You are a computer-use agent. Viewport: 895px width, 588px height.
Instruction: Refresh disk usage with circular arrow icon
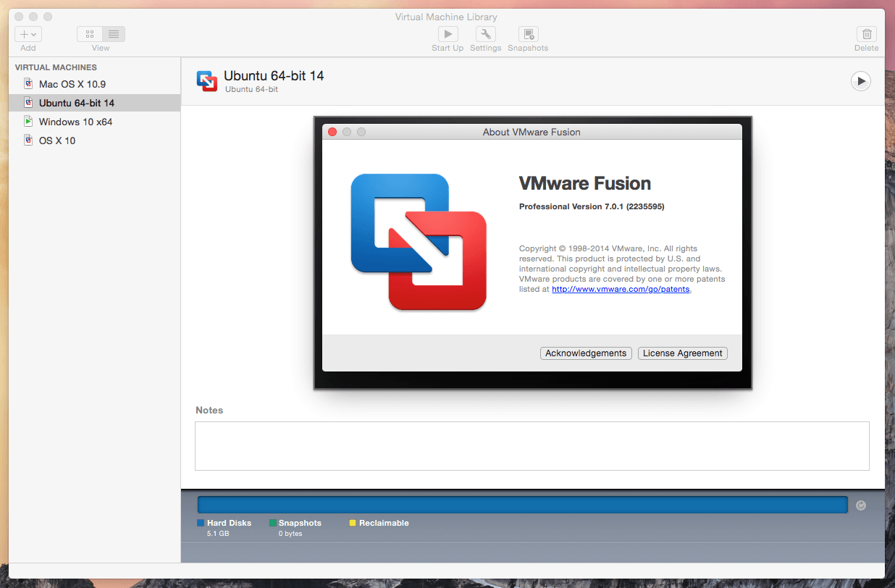click(x=861, y=505)
